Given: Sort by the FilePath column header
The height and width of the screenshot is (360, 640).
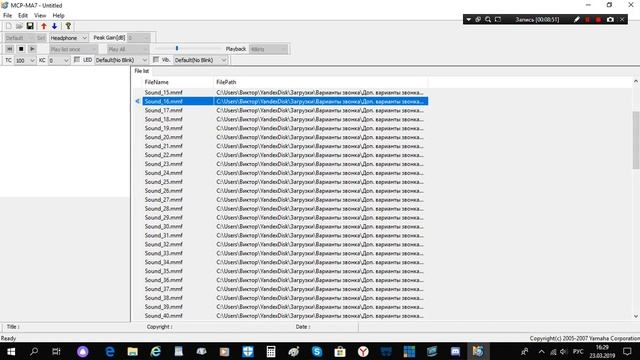Looking at the screenshot, I should (321, 82).
